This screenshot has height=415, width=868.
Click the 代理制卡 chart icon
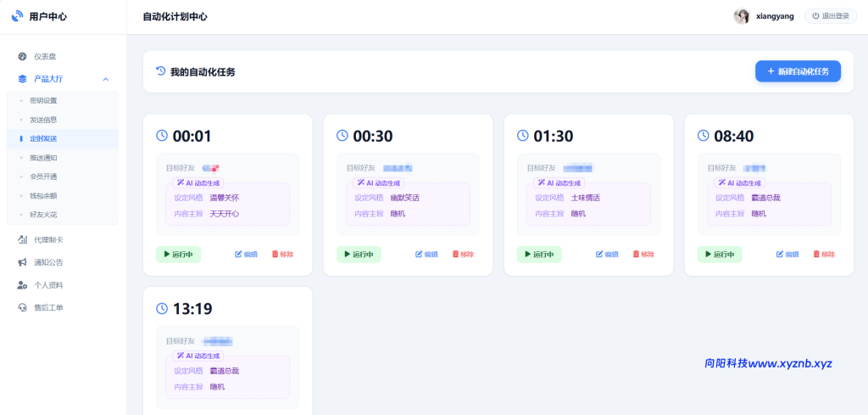(x=22, y=240)
